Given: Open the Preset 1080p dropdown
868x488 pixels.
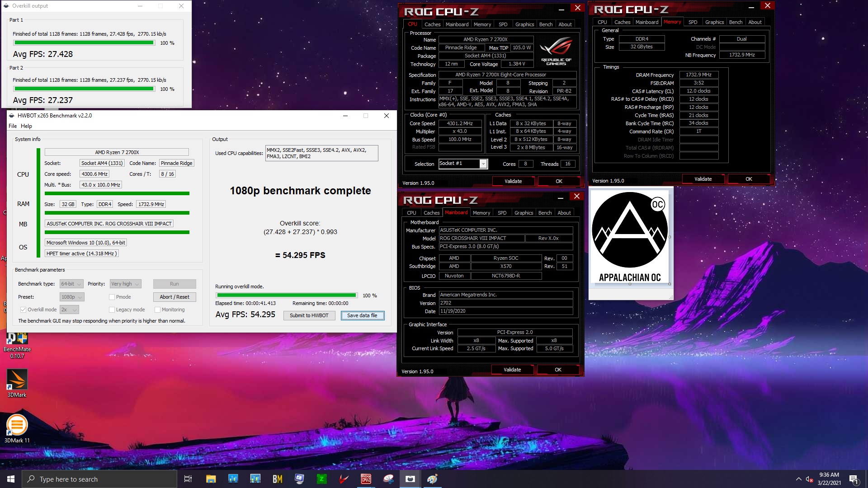Looking at the screenshot, I should click(72, 297).
